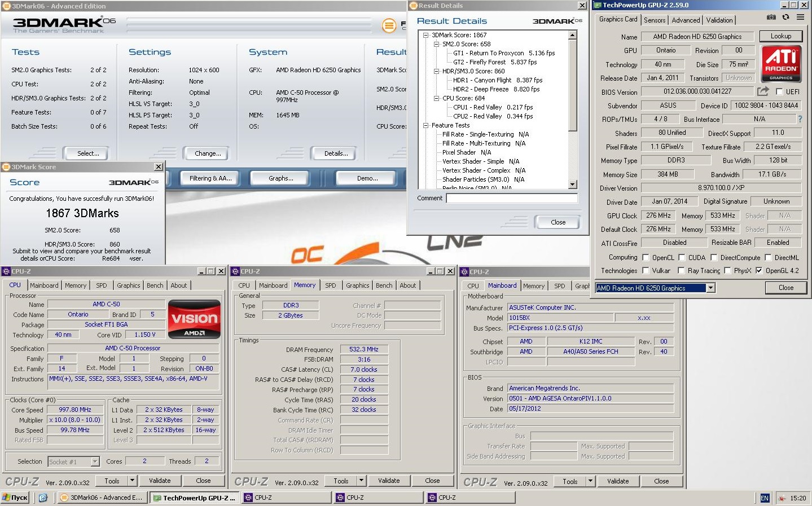Click Comment input field in Result Details
The width and height of the screenshot is (812, 506).
pyautogui.click(x=512, y=198)
